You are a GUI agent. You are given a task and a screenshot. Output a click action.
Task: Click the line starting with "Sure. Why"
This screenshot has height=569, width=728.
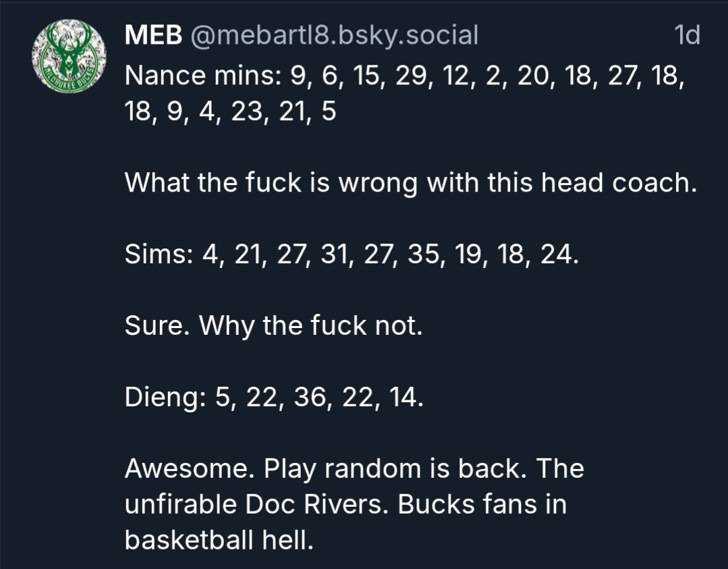(x=273, y=327)
